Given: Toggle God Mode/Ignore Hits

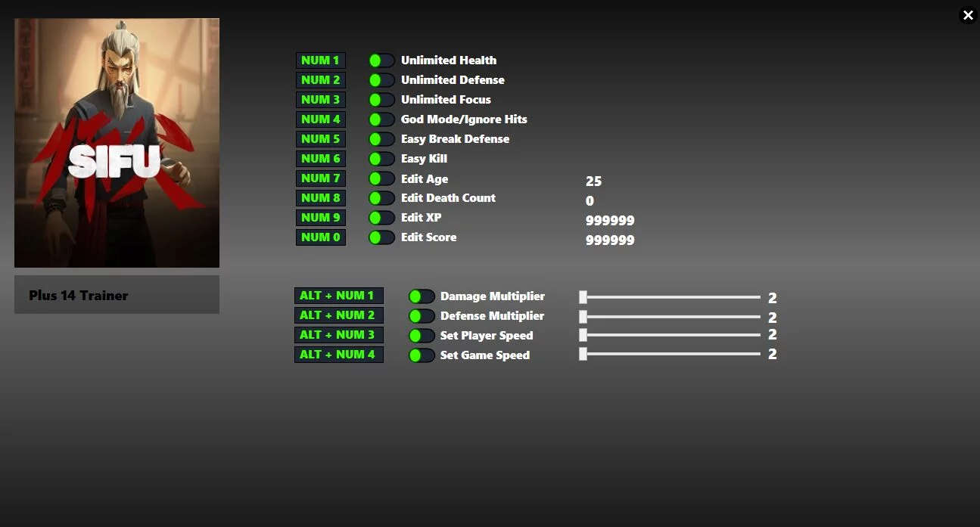Looking at the screenshot, I should pyautogui.click(x=381, y=119).
